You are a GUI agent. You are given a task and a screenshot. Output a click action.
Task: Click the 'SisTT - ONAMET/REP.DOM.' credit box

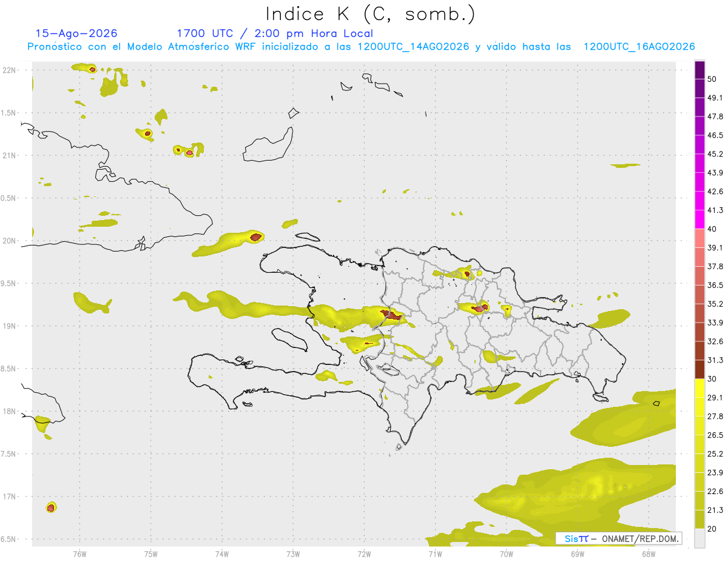(619, 538)
